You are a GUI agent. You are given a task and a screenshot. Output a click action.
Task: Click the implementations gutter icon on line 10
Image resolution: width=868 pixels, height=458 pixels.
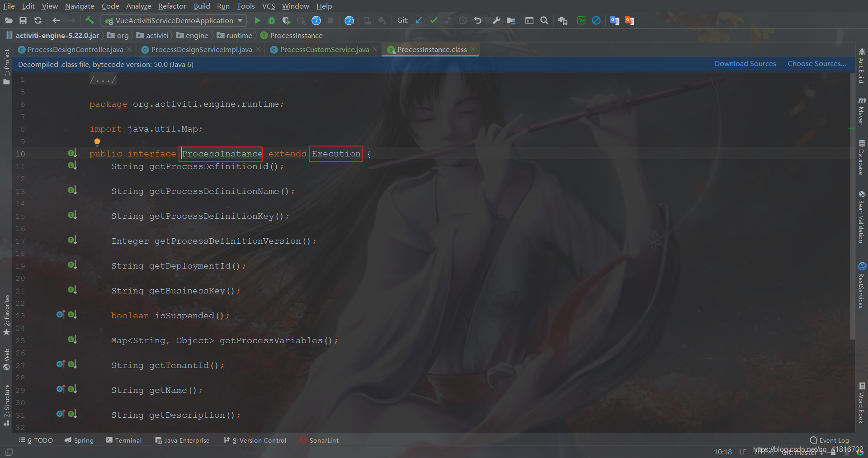click(x=72, y=153)
